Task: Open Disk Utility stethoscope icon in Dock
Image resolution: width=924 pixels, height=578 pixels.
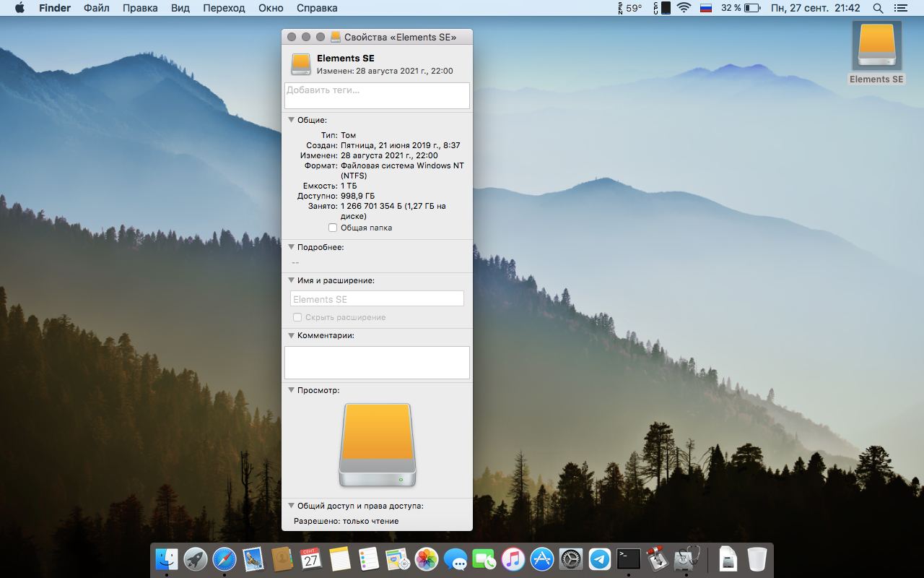Action: pyautogui.click(x=685, y=559)
